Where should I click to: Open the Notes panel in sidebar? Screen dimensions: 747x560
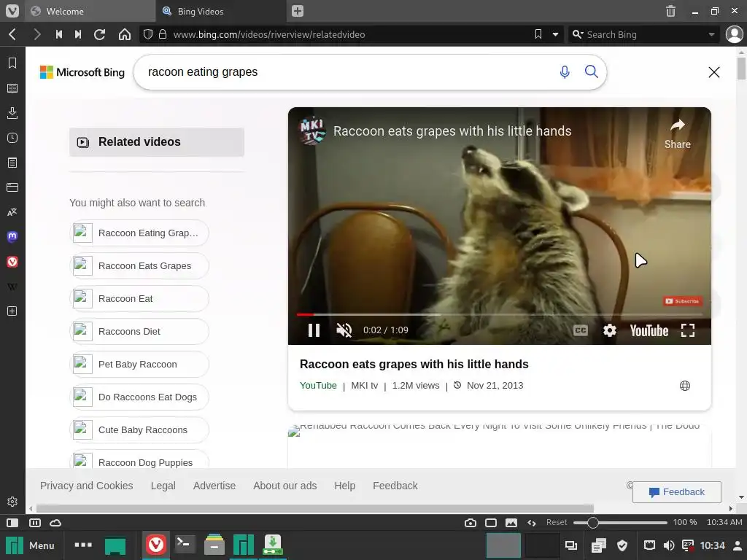(12, 163)
